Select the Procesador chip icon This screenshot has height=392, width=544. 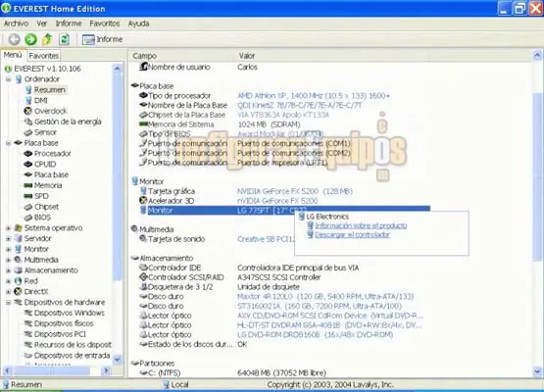(x=28, y=154)
